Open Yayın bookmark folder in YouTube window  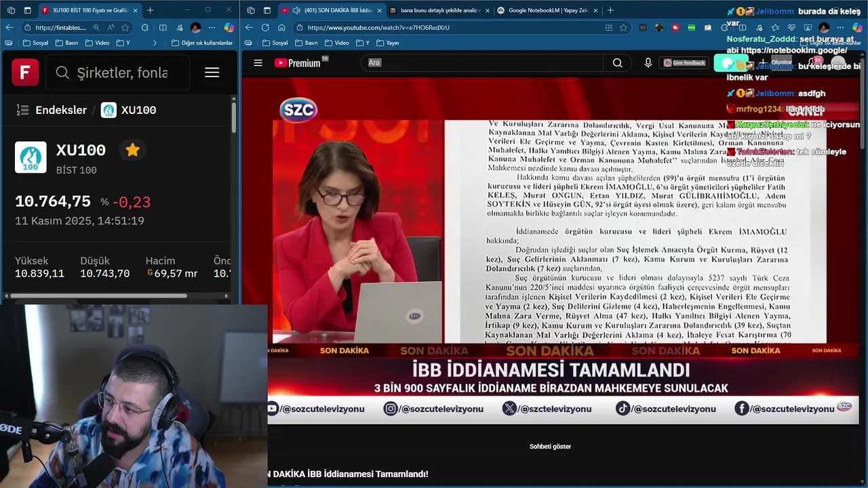[x=387, y=43]
